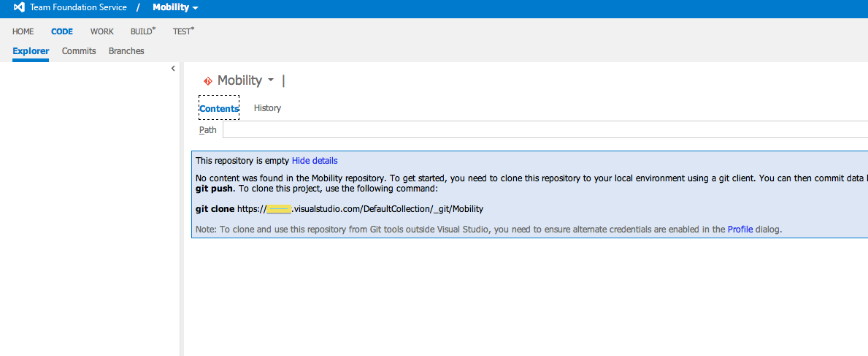Click the Path label

click(x=208, y=130)
